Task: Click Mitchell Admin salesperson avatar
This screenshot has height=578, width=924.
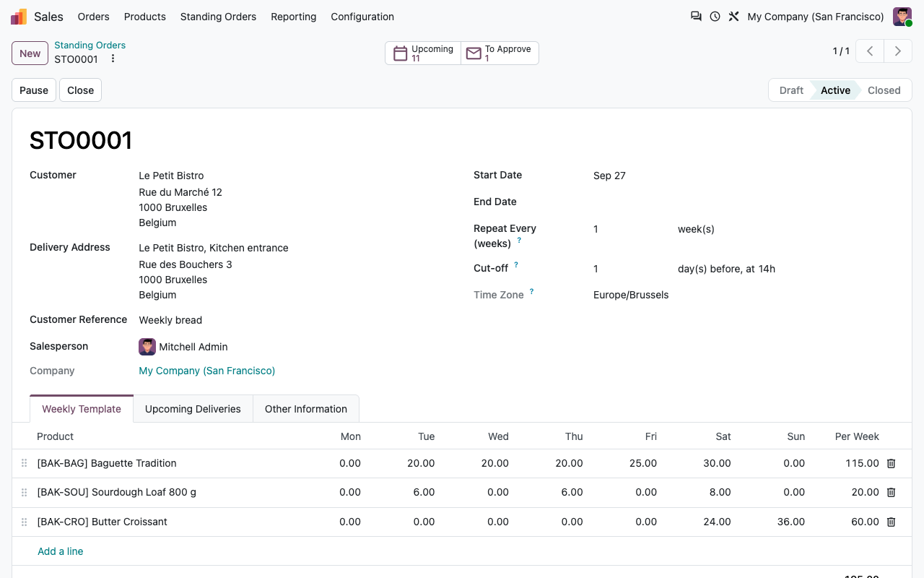Action: pos(147,347)
